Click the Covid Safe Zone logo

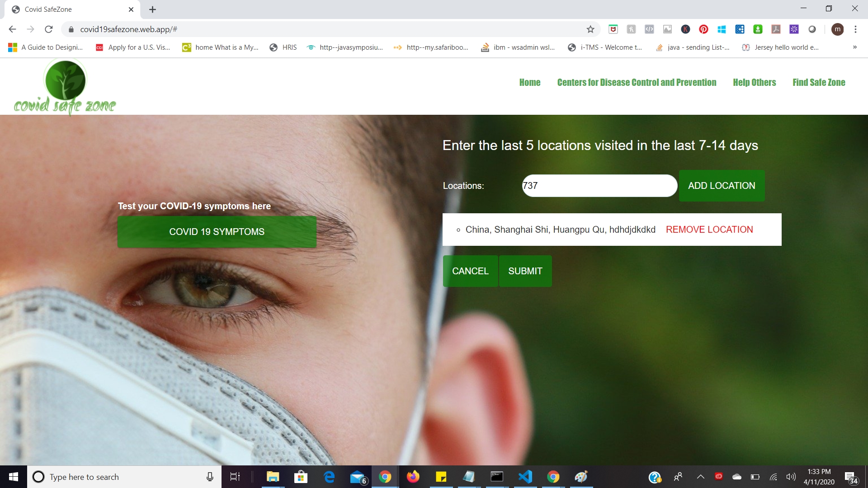[x=65, y=87]
